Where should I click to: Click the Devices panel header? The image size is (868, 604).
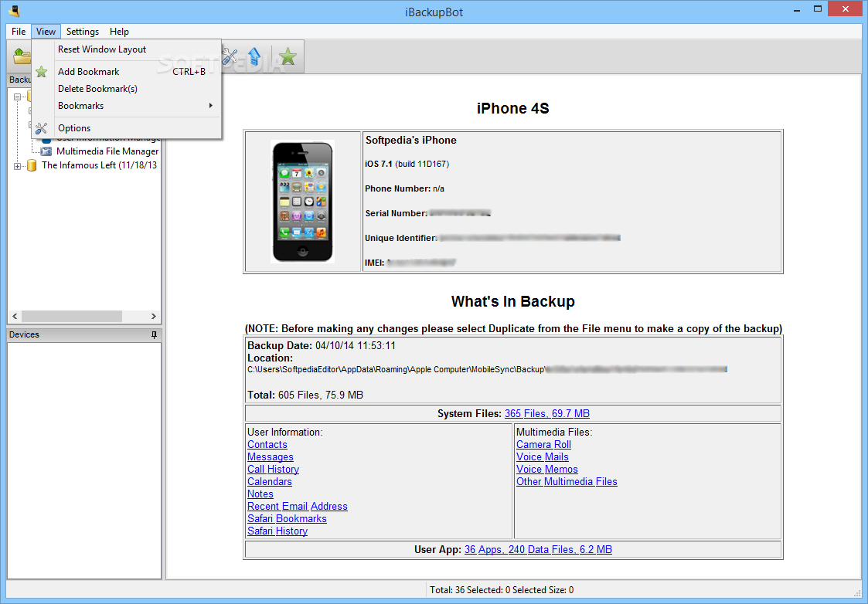84,334
